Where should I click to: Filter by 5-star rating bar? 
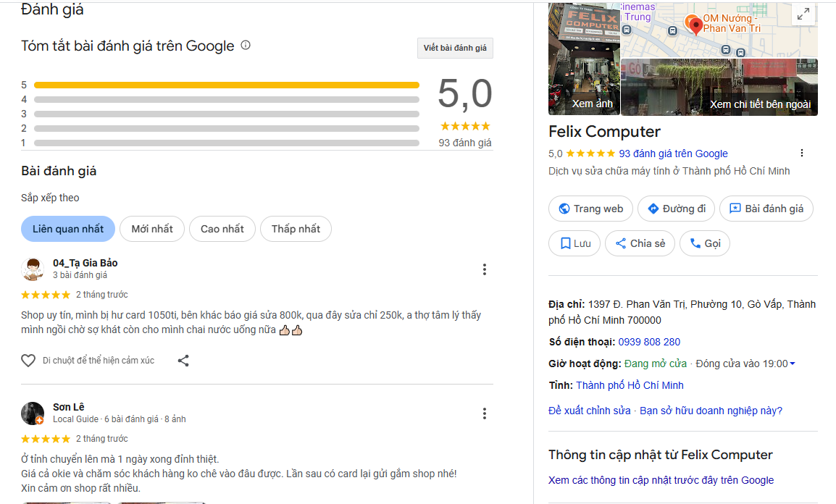pos(226,85)
